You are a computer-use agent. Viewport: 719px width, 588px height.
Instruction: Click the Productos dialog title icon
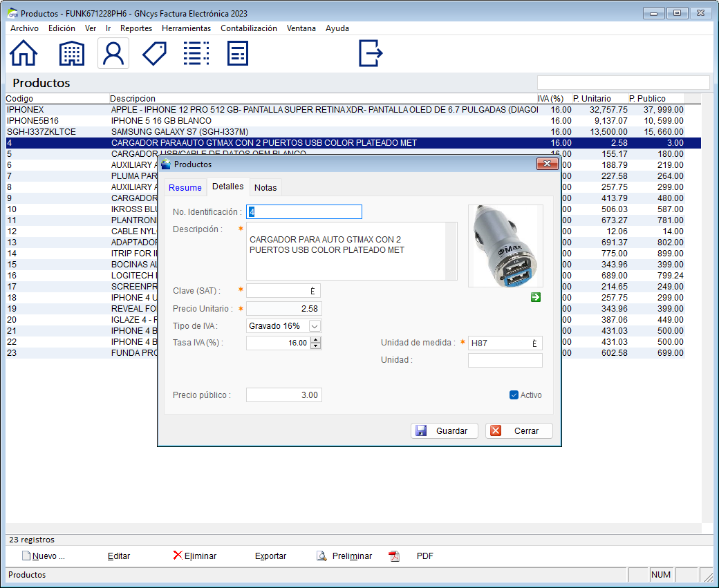(x=166, y=164)
